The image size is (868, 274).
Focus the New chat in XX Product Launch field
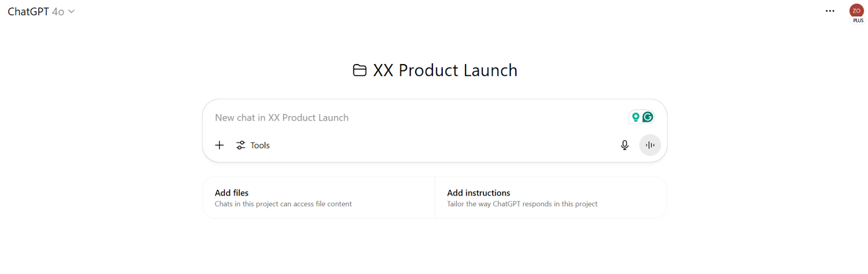click(x=380, y=118)
